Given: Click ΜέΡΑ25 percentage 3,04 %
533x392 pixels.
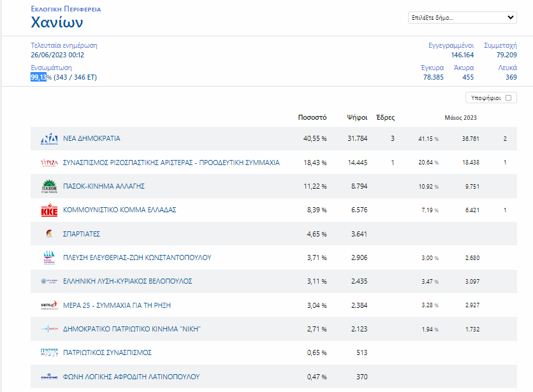Looking at the screenshot, I should point(317,305).
